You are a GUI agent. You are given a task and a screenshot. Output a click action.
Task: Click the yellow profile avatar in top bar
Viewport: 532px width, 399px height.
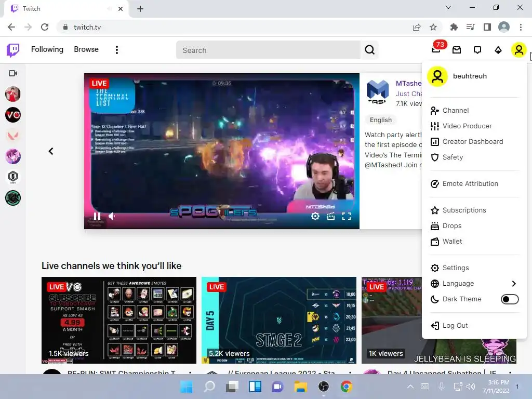pos(519,50)
